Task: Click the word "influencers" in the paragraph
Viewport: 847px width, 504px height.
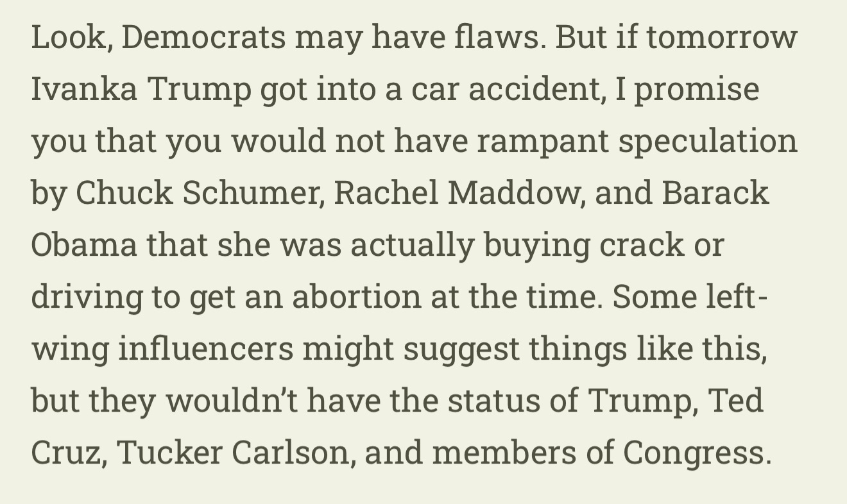Action: [205, 348]
